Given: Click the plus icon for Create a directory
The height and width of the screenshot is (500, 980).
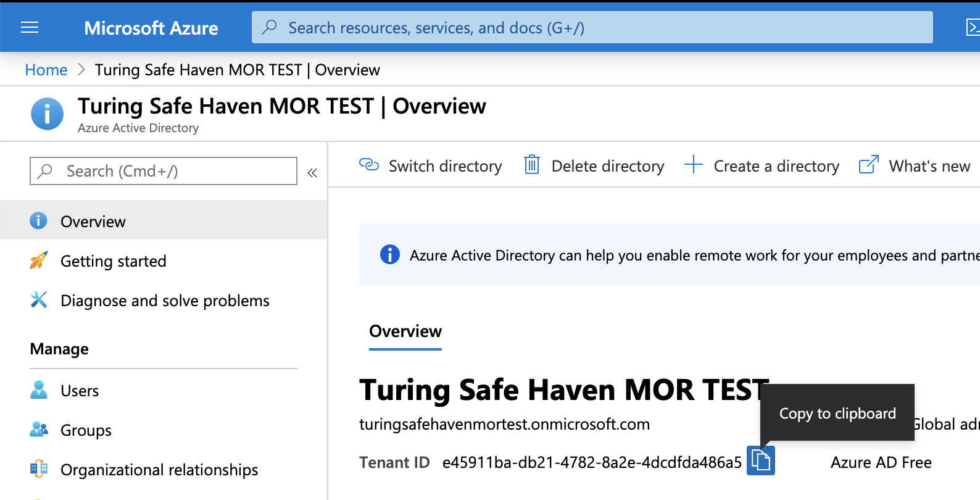Looking at the screenshot, I should click(694, 165).
